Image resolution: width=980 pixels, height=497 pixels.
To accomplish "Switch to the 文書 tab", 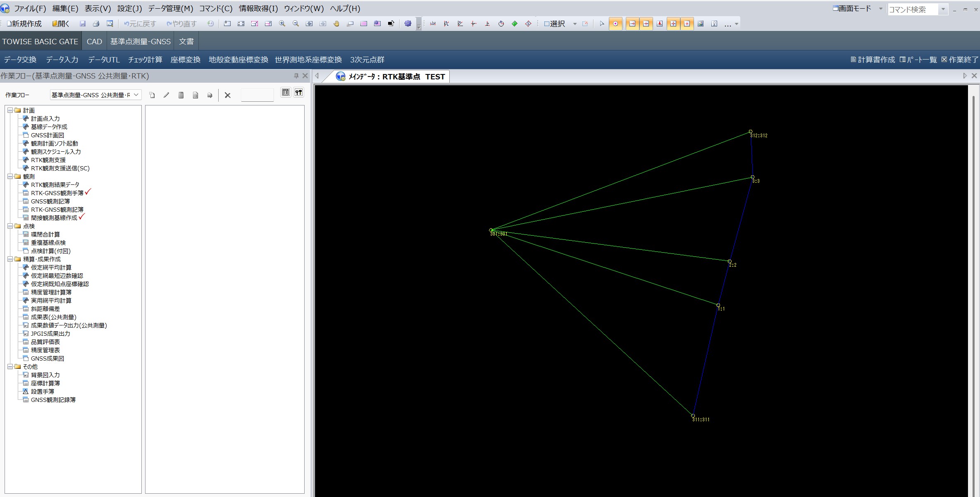I will 186,41.
